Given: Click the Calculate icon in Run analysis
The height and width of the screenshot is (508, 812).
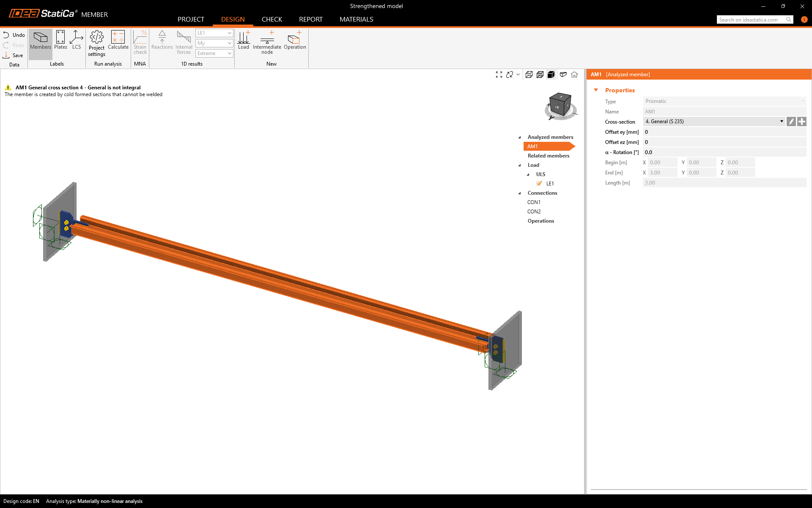Looking at the screenshot, I should pos(118,40).
